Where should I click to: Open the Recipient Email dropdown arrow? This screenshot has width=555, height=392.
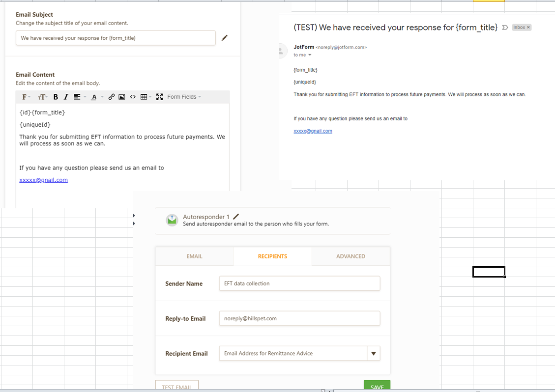(x=374, y=353)
